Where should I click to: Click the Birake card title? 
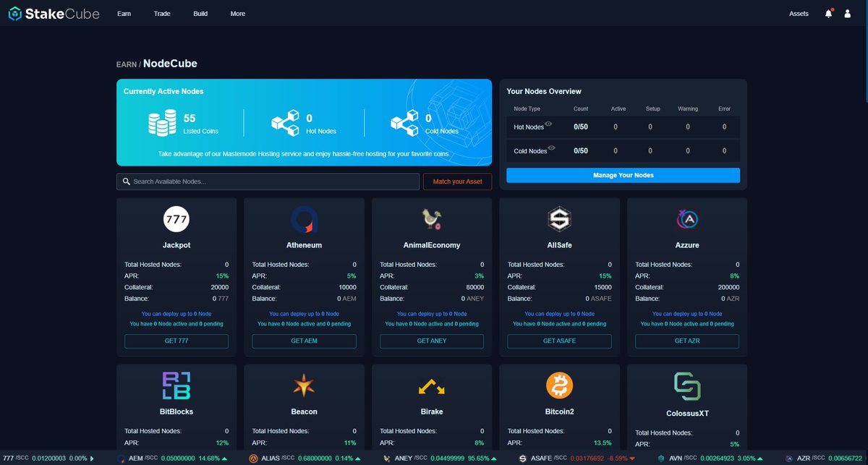(432, 411)
